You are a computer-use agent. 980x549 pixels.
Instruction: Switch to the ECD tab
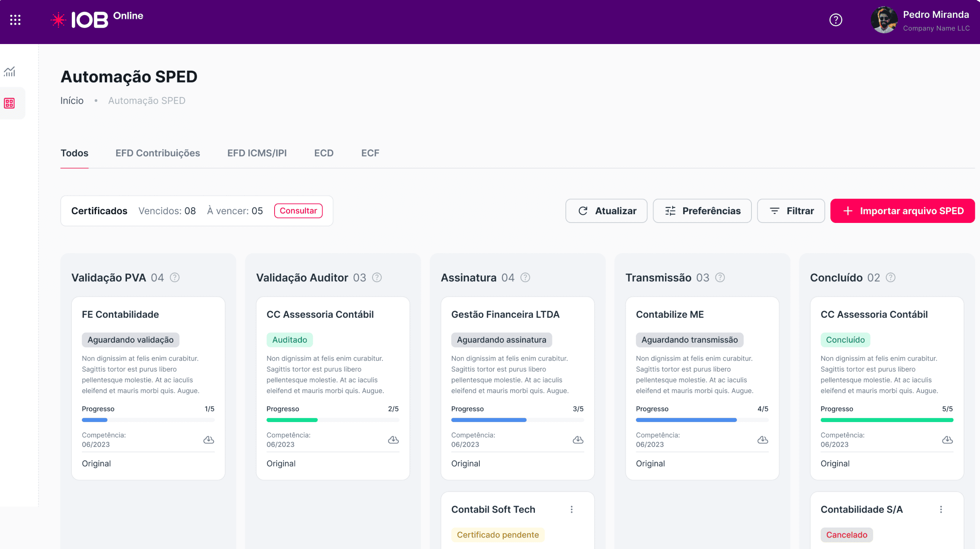pos(324,153)
